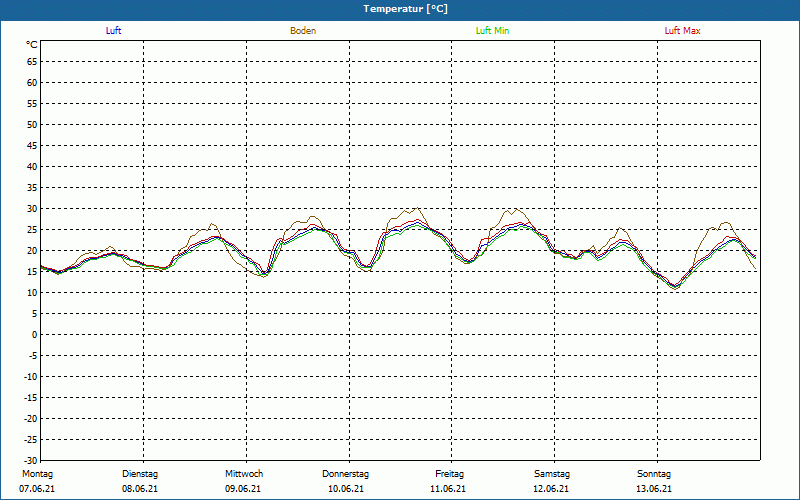Click the 65 y-axis tick label

[32, 62]
